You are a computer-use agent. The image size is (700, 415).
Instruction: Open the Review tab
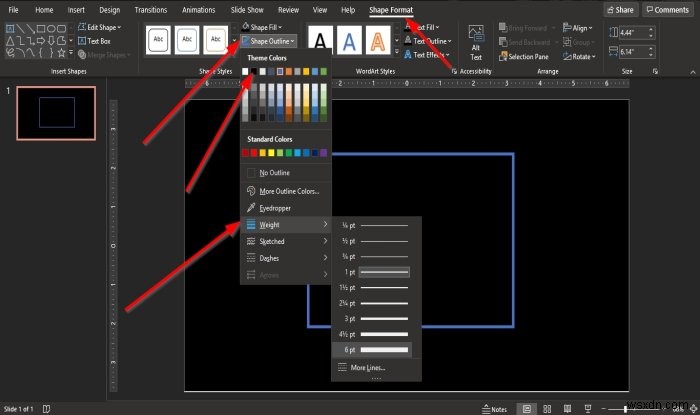pos(288,10)
